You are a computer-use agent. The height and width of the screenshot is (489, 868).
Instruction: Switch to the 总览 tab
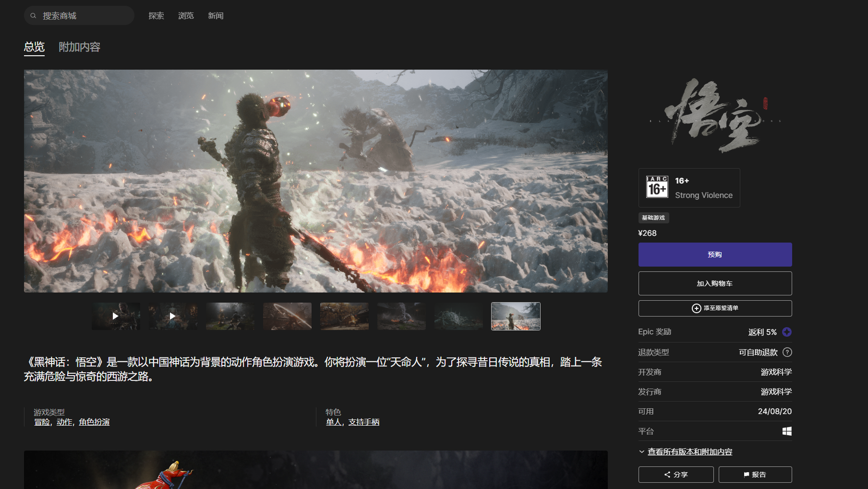34,47
